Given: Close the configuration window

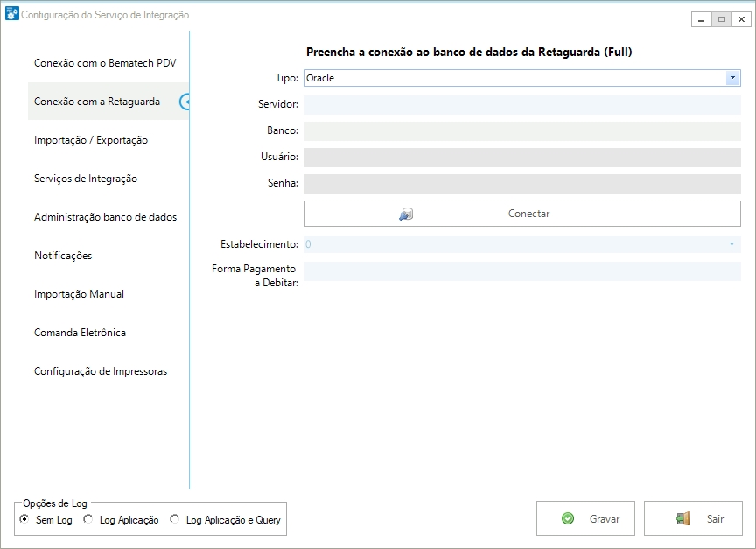Looking at the screenshot, I should click(741, 19).
